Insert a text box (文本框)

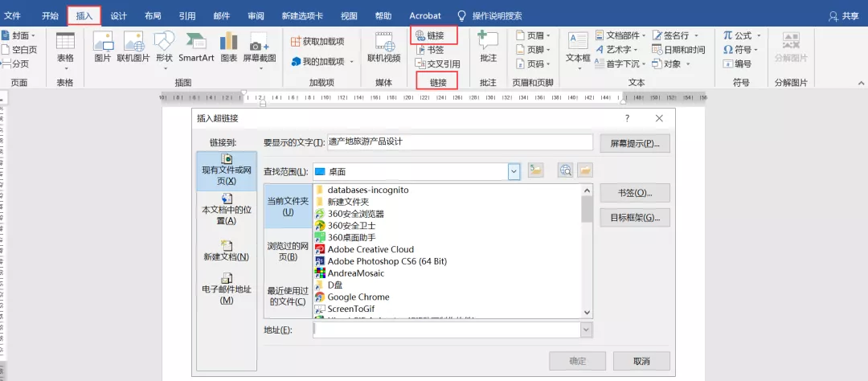[x=579, y=50]
